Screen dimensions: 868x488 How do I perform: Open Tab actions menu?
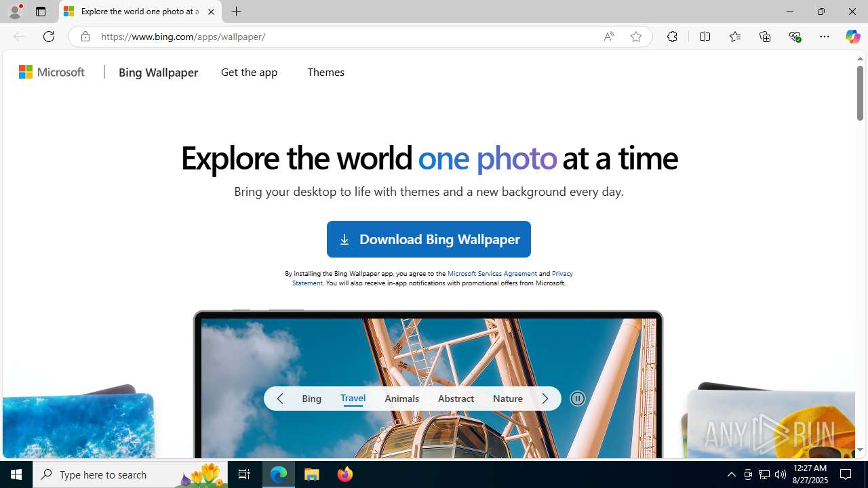coord(41,12)
